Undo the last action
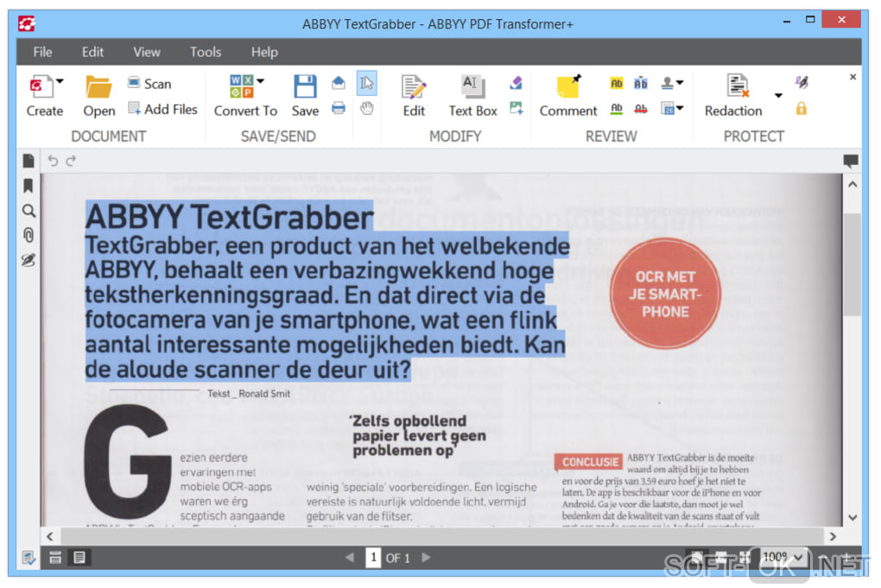Screen dimensions: 881x588 53,161
